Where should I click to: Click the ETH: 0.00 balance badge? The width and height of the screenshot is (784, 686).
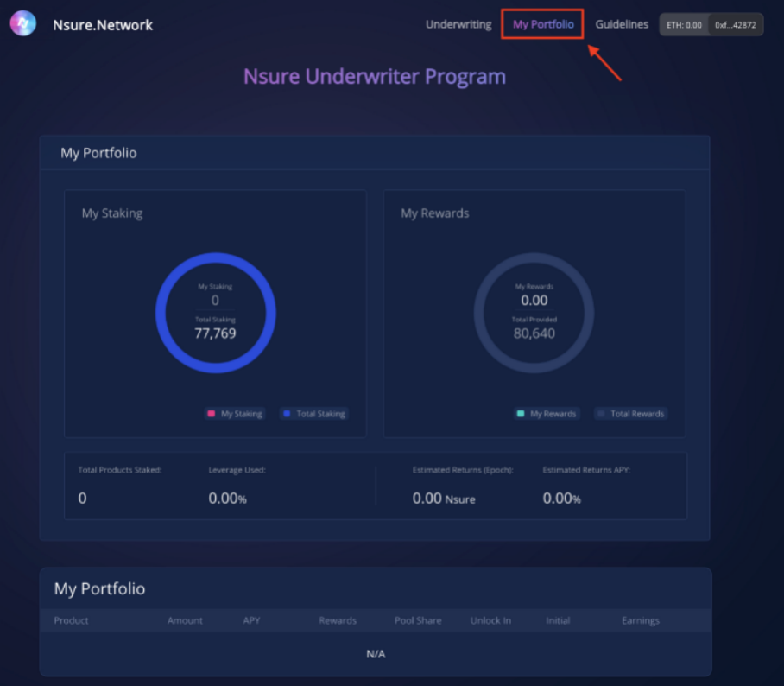[x=684, y=25]
